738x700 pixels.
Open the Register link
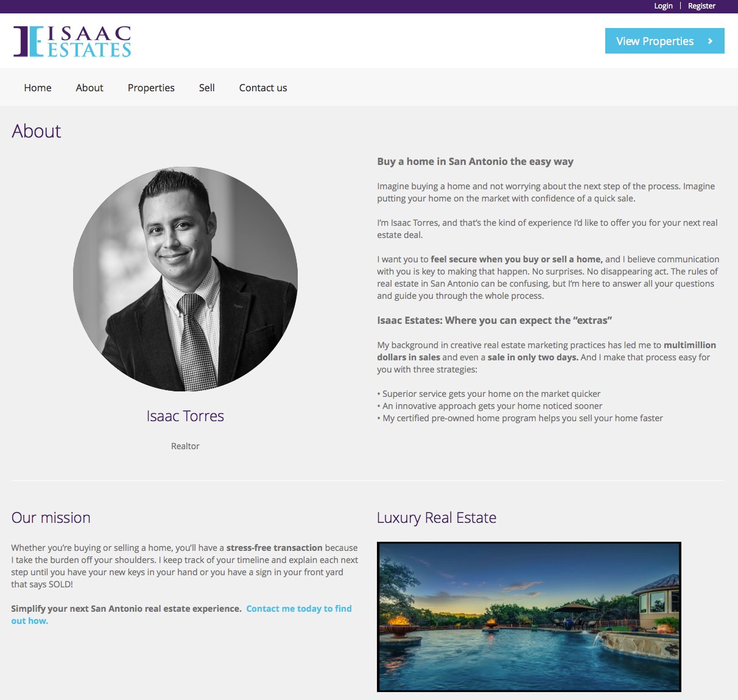tap(701, 6)
